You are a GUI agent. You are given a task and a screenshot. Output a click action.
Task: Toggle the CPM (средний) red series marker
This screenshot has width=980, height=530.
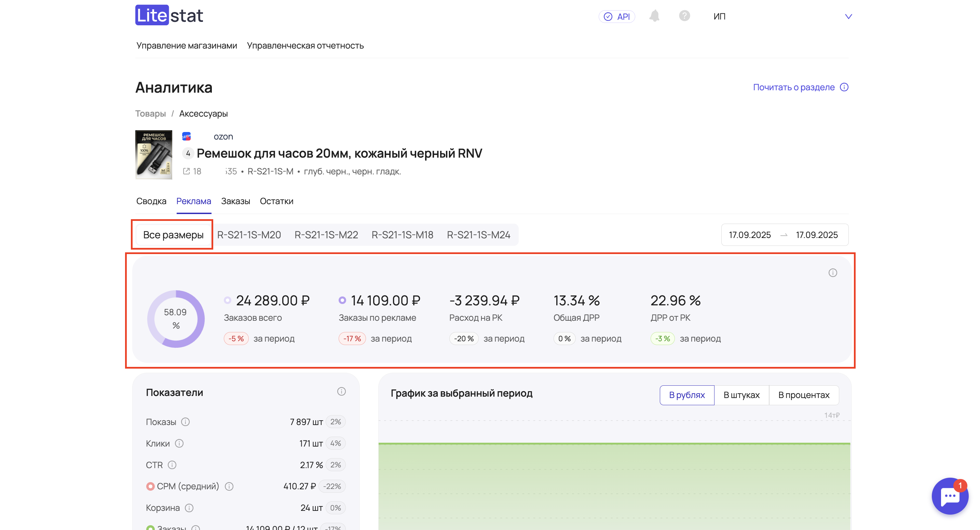(x=150, y=486)
